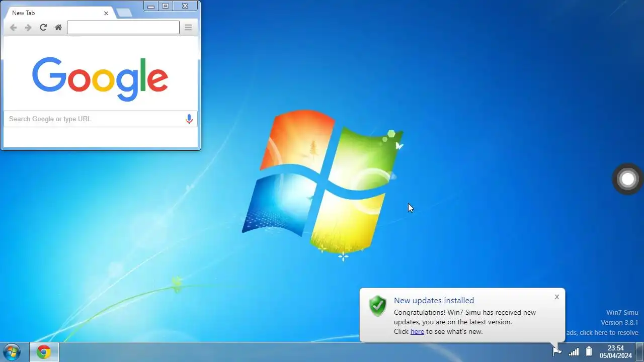Open the Windows Start menu

click(x=11, y=352)
